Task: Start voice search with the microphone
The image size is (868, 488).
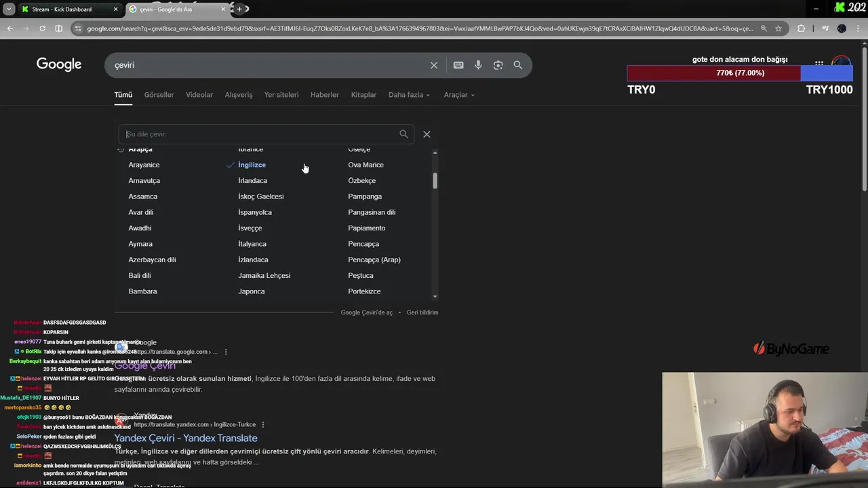Action: (x=478, y=65)
